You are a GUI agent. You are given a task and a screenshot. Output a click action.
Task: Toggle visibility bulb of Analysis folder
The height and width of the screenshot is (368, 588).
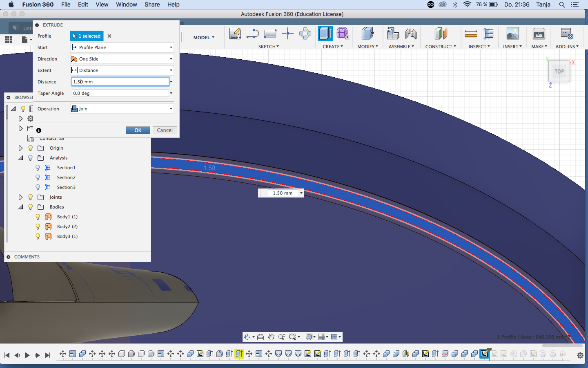[30, 158]
